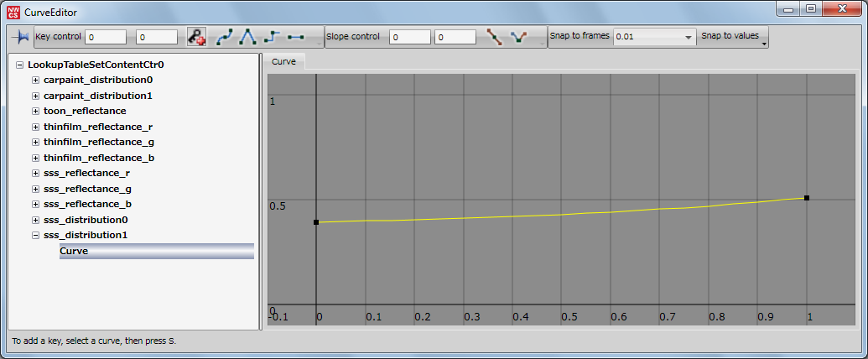The height and width of the screenshot is (359, 868).
Task: Select the curve key point at frame 1
Action: tap(806, 198)
